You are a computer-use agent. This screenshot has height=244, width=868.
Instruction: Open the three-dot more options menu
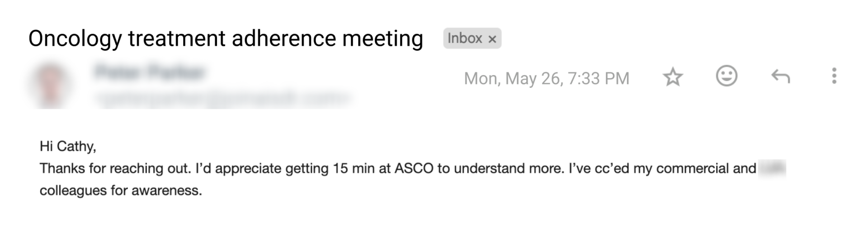(x=834, y=76)
